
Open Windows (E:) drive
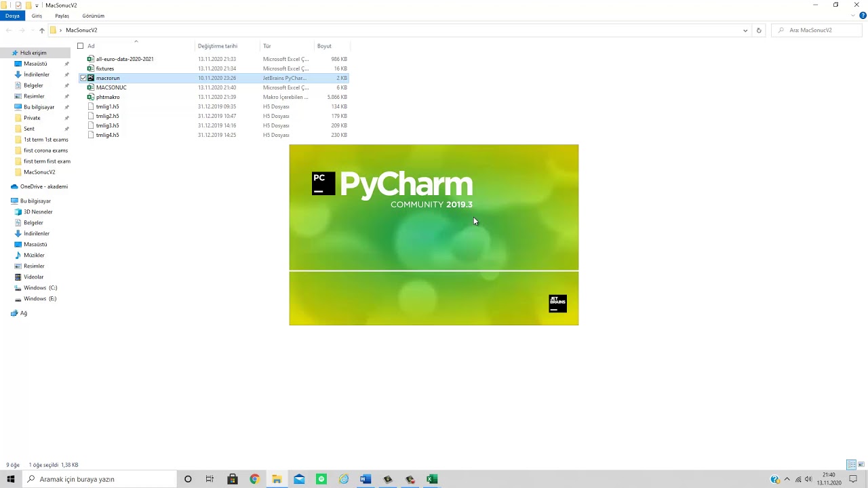pyautogui.click(x=40, y=299)
